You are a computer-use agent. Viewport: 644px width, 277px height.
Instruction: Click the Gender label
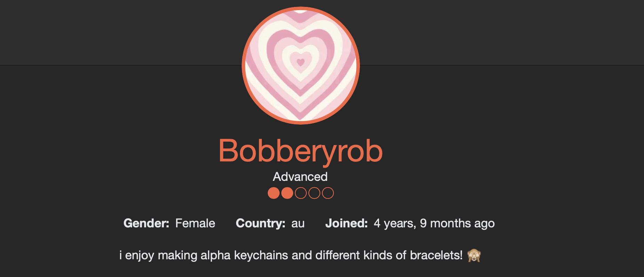click(146, 223)
